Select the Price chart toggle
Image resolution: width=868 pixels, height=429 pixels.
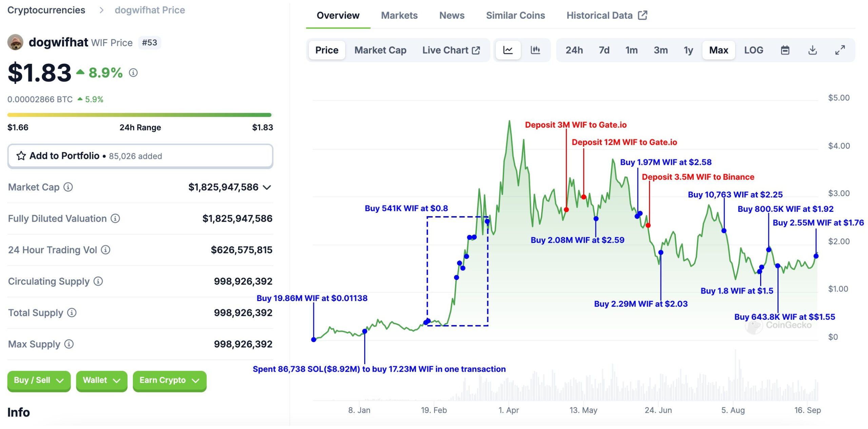coord(327,50)
